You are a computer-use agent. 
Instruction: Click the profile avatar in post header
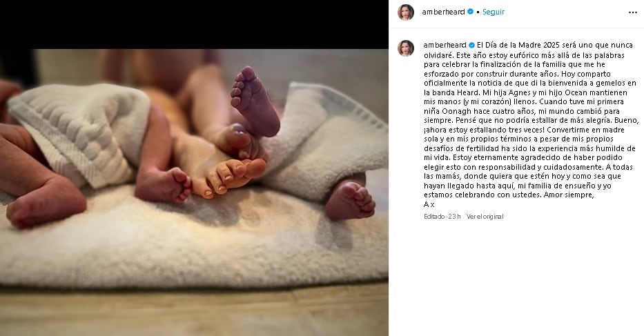point(406,12)
